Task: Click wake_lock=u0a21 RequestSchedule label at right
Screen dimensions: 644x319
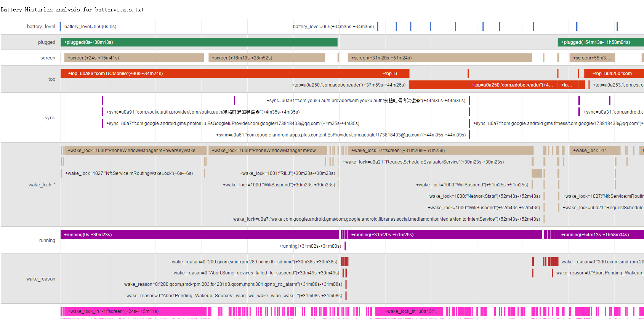Action: click(x=603, y=208)
